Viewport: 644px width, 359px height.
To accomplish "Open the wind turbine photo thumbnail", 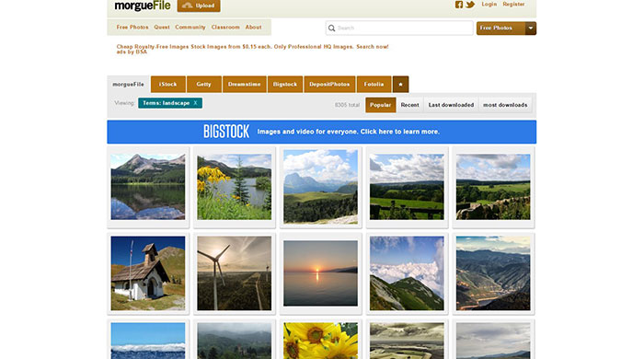I will pyautogui.click(x=234, y=273).
